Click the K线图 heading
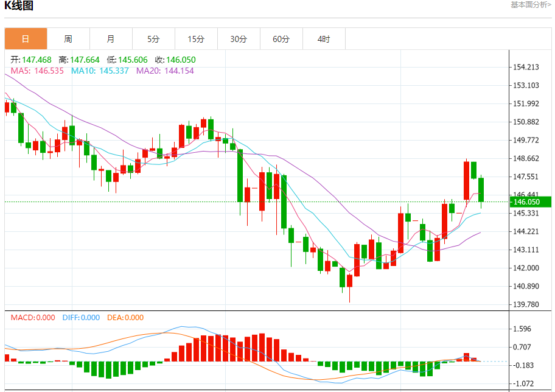 19,5
